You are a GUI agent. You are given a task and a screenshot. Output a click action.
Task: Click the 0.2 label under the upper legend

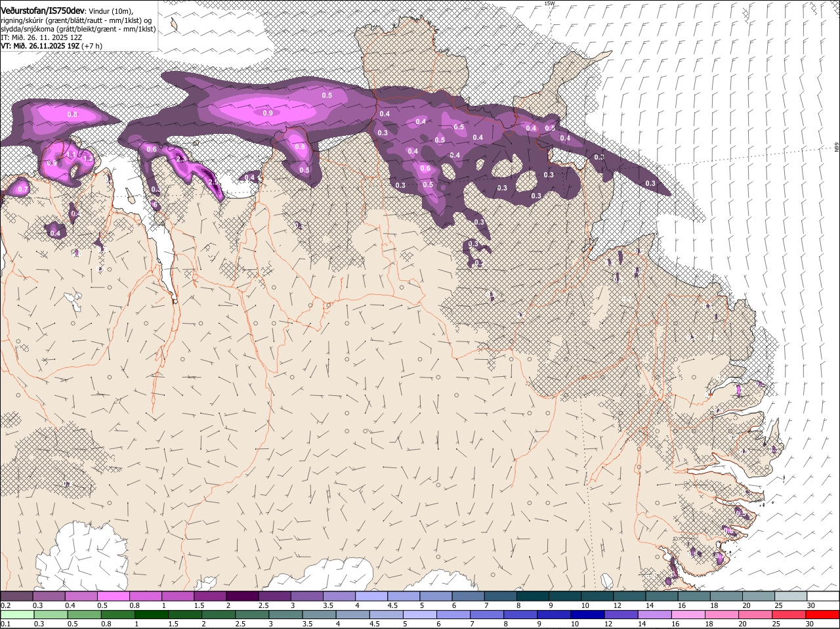pos(5,605)
